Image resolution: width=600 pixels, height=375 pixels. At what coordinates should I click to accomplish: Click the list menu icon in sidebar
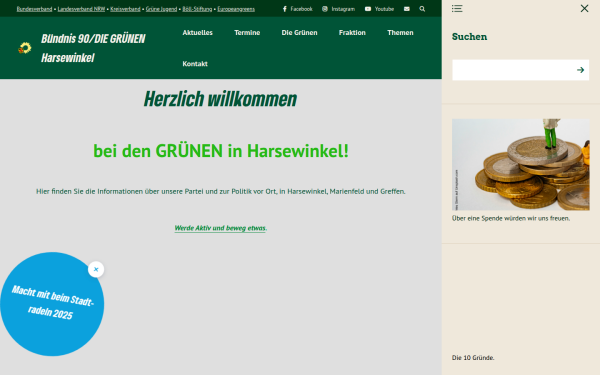(x=457, y=8)
